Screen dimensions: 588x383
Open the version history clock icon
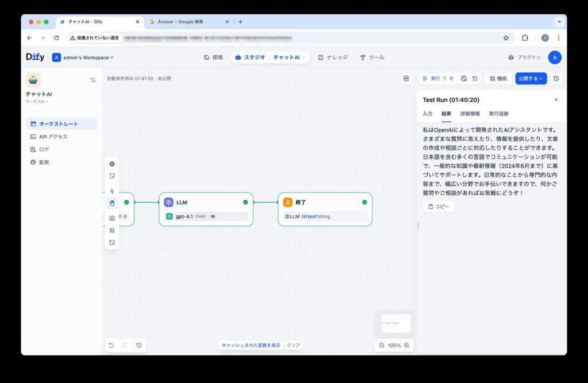tap(556, 78)
